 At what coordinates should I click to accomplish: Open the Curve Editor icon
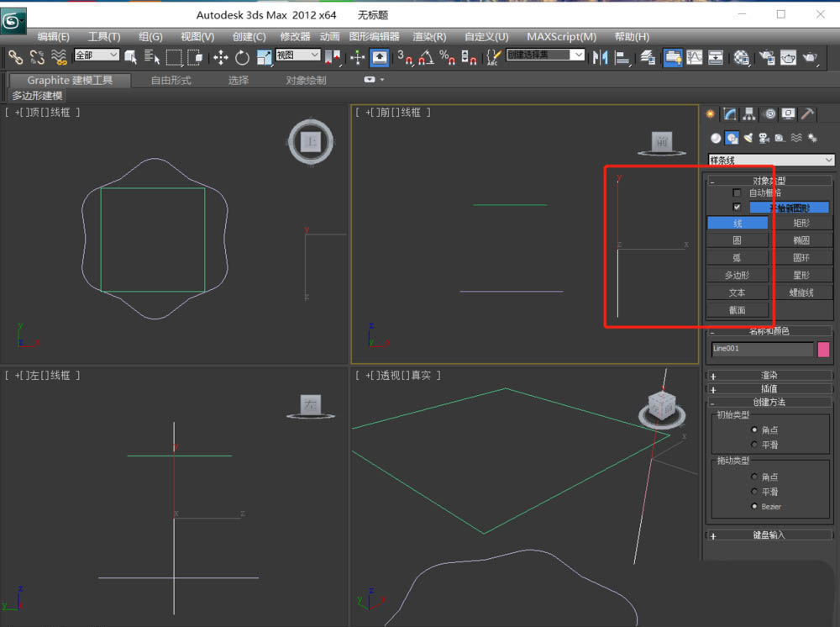695,57
